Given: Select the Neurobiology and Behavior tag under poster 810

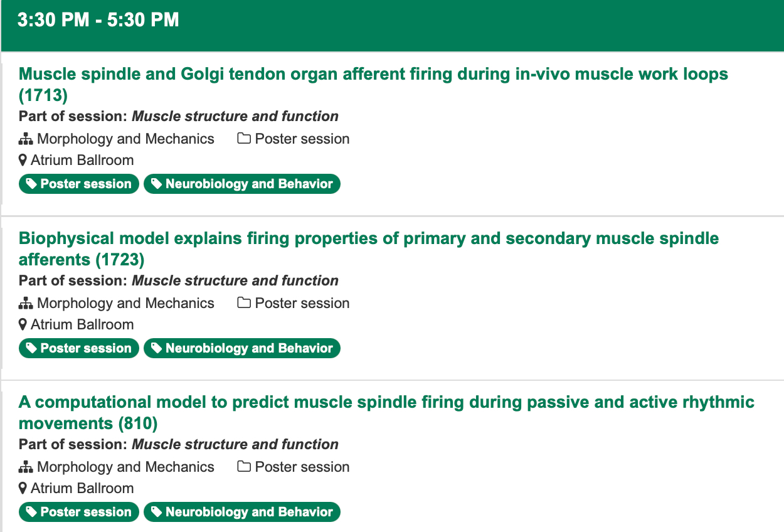Looking at the screenshot, I should point(242,512).
